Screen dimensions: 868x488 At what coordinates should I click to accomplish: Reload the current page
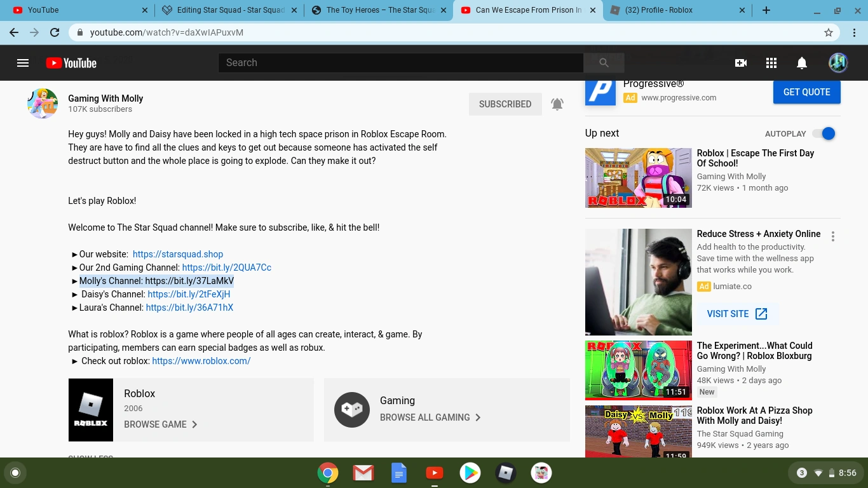55,32
